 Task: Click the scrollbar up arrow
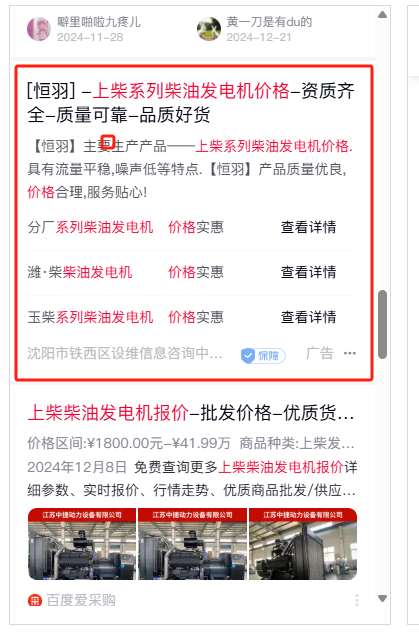[x=382, y=15]
